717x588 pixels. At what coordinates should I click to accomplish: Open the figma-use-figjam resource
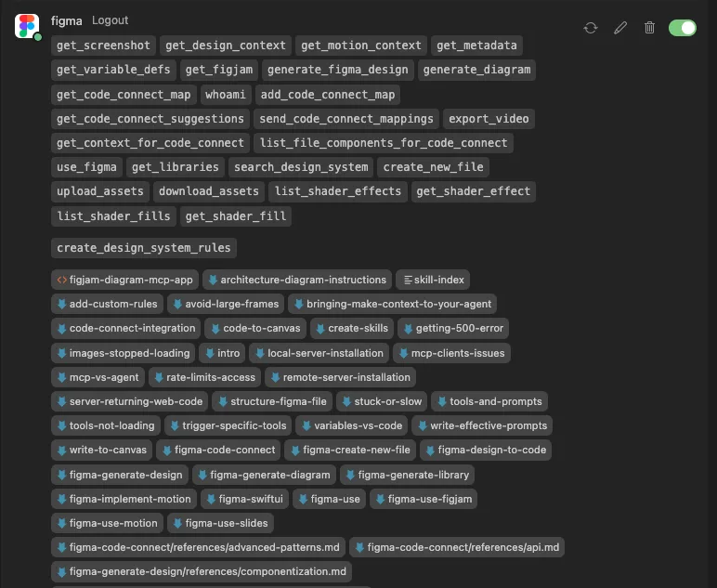[424, 500]
